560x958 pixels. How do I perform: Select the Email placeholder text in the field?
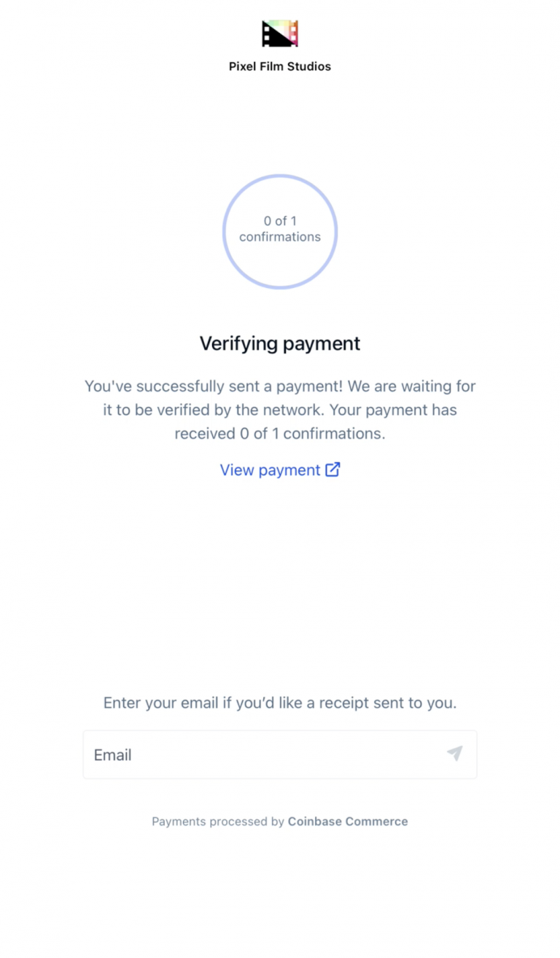[113, 755]
